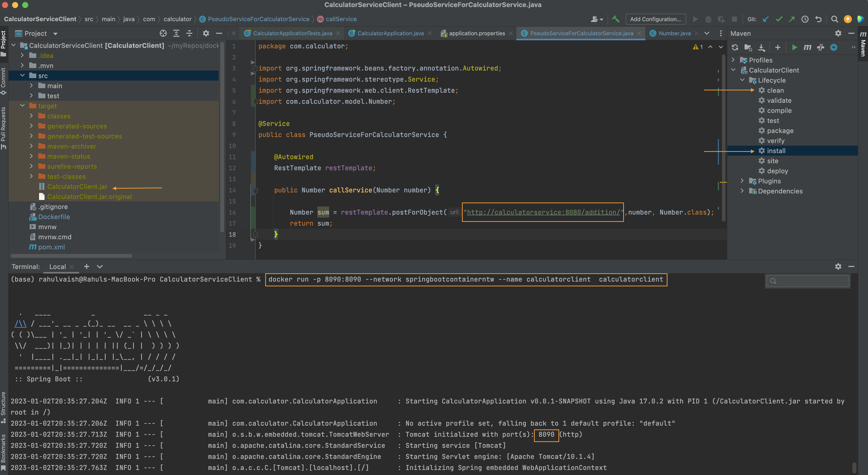Execute Maven goal 'm' icon
The image size is (868, 475).
point(807,48)
